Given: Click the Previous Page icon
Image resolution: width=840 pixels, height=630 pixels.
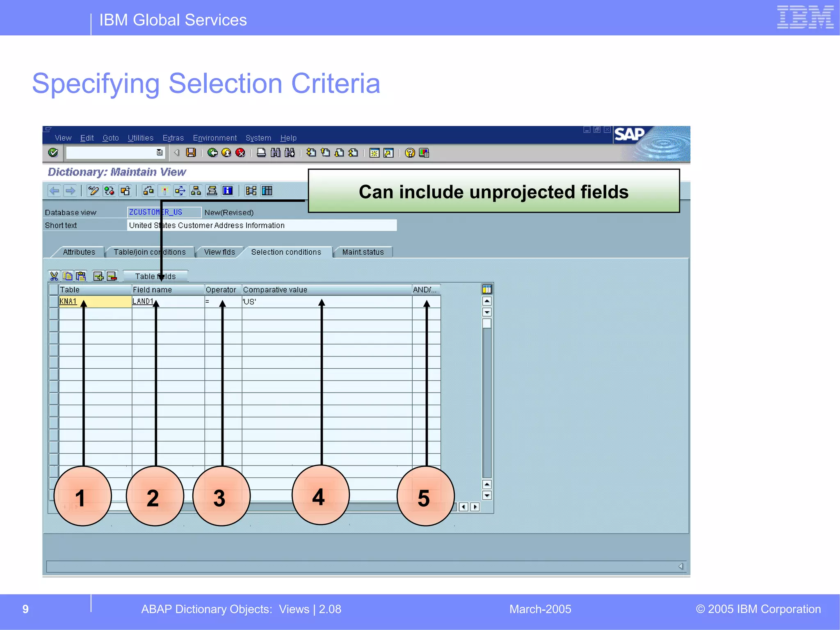Looking at the screenshot, I should coord(326,153).
